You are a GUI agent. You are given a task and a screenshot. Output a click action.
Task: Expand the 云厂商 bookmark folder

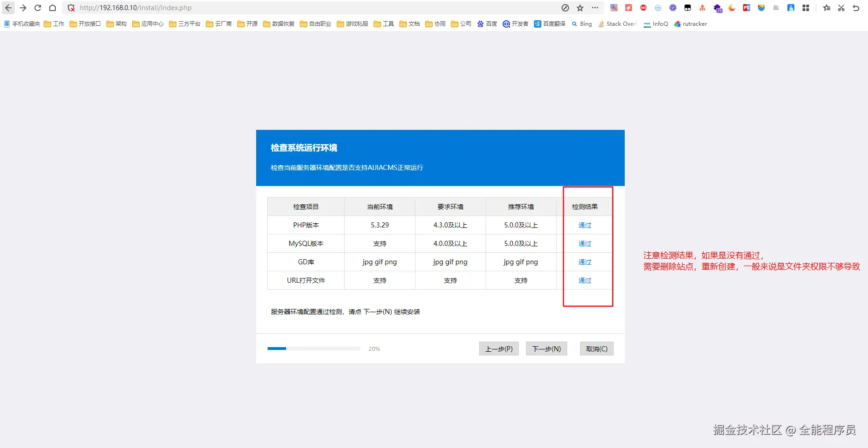point(219,24)
